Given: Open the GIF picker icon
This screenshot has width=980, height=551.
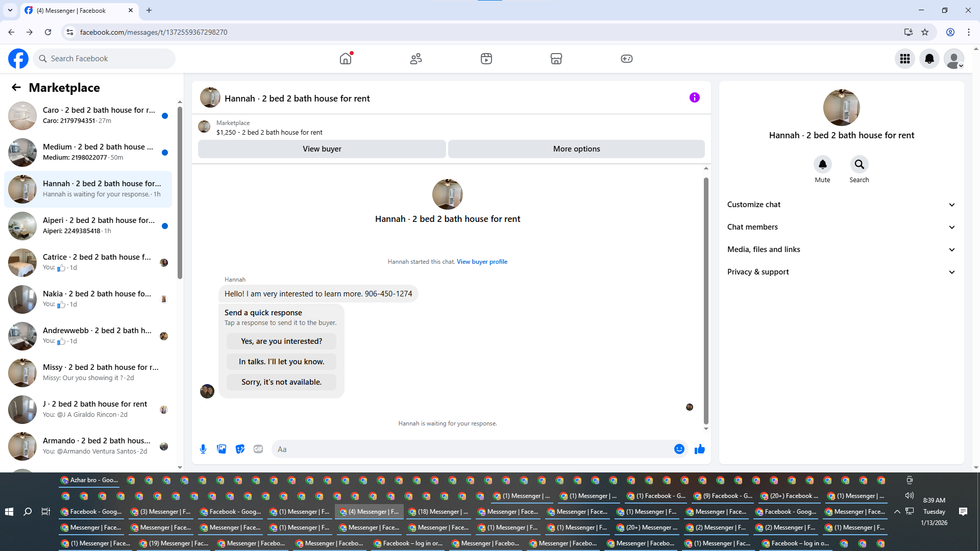Looking at the screenshot, I should point(258,449).
